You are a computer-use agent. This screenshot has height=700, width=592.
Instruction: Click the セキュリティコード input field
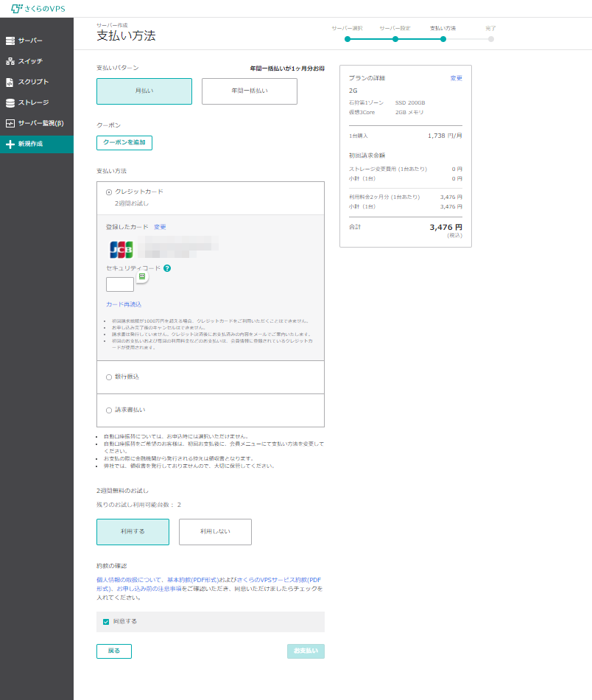(119, 284)
